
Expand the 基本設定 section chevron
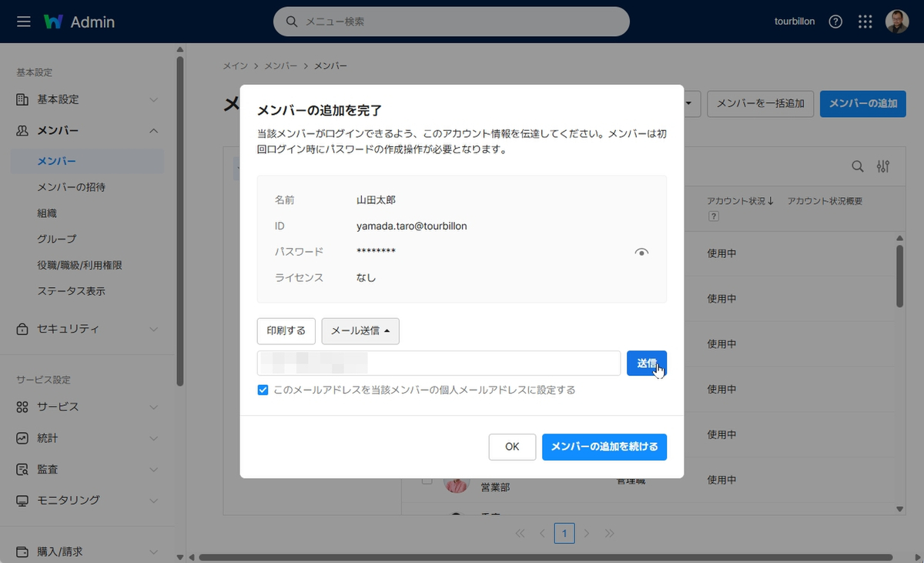153,99
